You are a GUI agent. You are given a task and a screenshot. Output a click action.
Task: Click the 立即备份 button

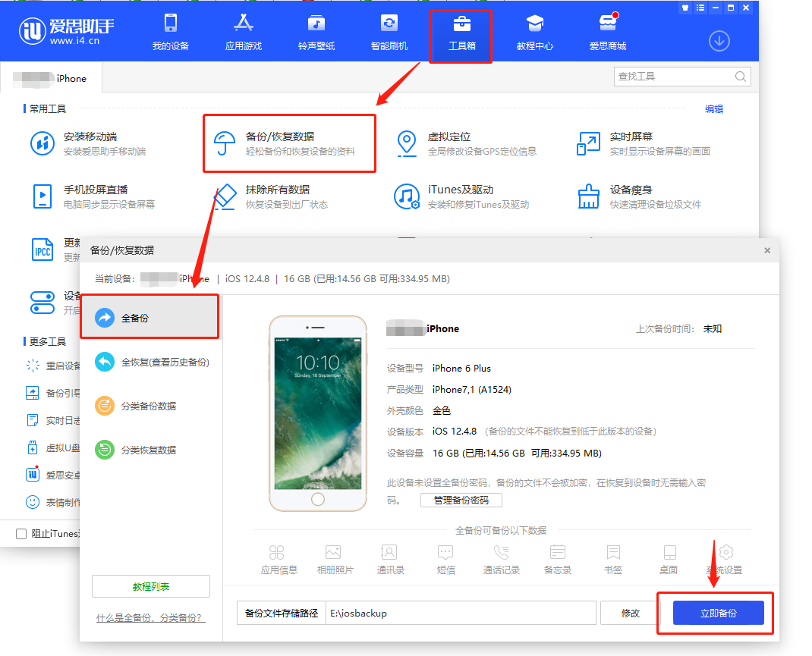tap(718, 613)
